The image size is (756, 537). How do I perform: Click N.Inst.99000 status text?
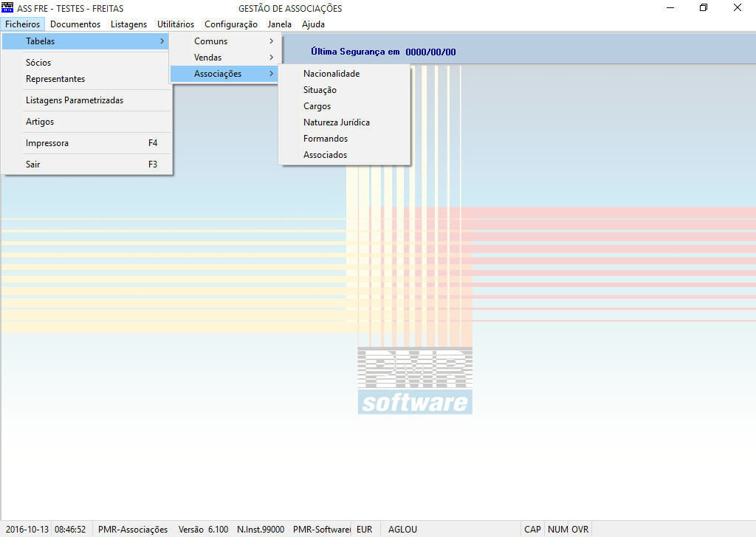[261, 530]
